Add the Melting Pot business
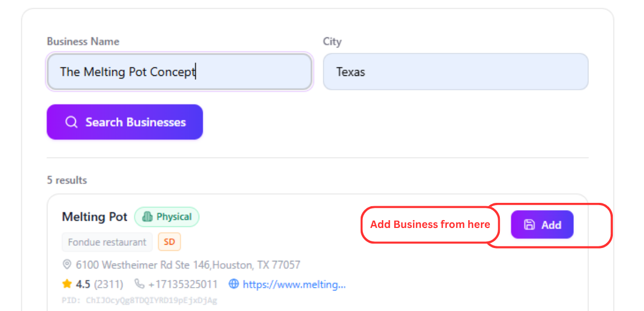Image resolution: width=644 pixels, height=311 pixels. 542,225
